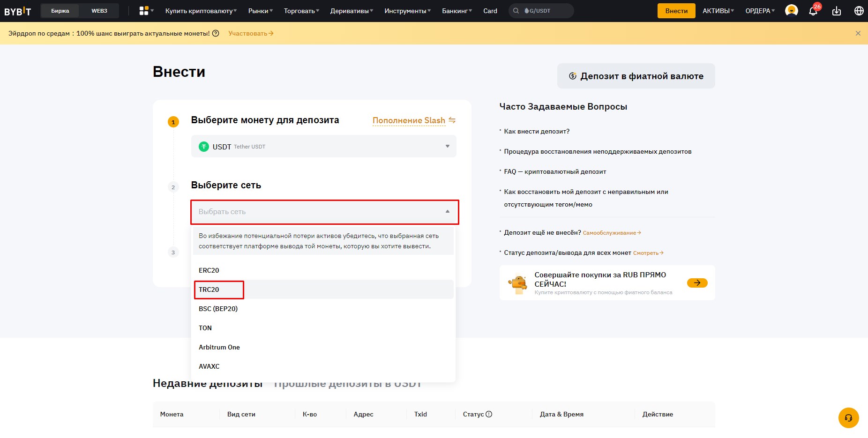Click the yellow arrow on RUB promo

(697, 283)
